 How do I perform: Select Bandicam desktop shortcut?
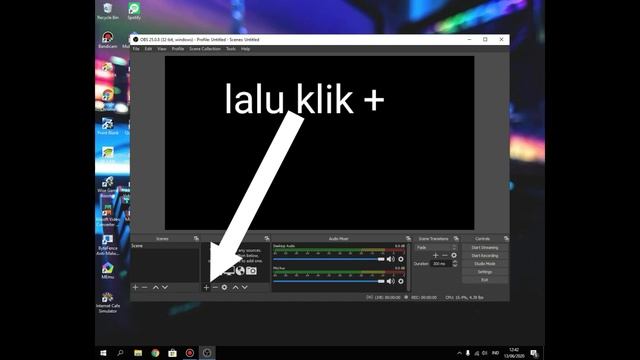pos(108,40)
